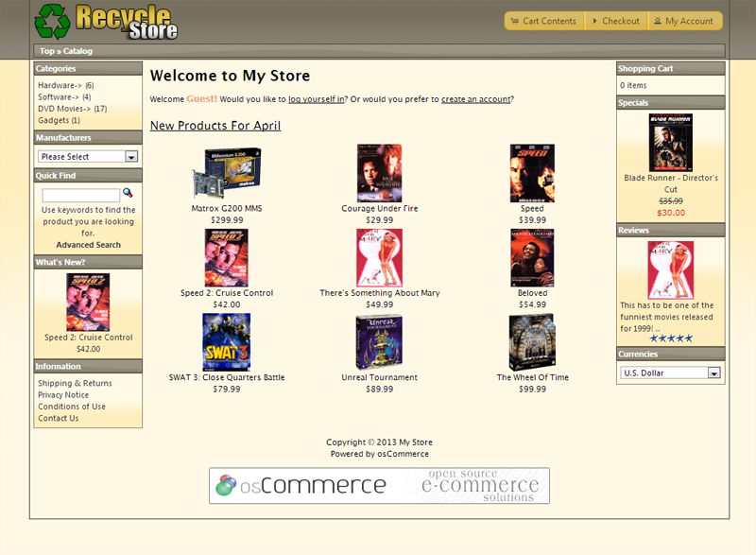The width and height of the screenshot is (756, 555).
Task: Click There's Something About Mary grid image
Action: [380, 258]
